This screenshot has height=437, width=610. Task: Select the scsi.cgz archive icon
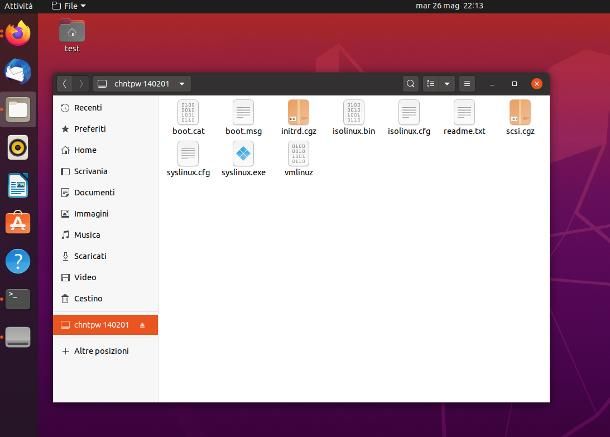520,112
